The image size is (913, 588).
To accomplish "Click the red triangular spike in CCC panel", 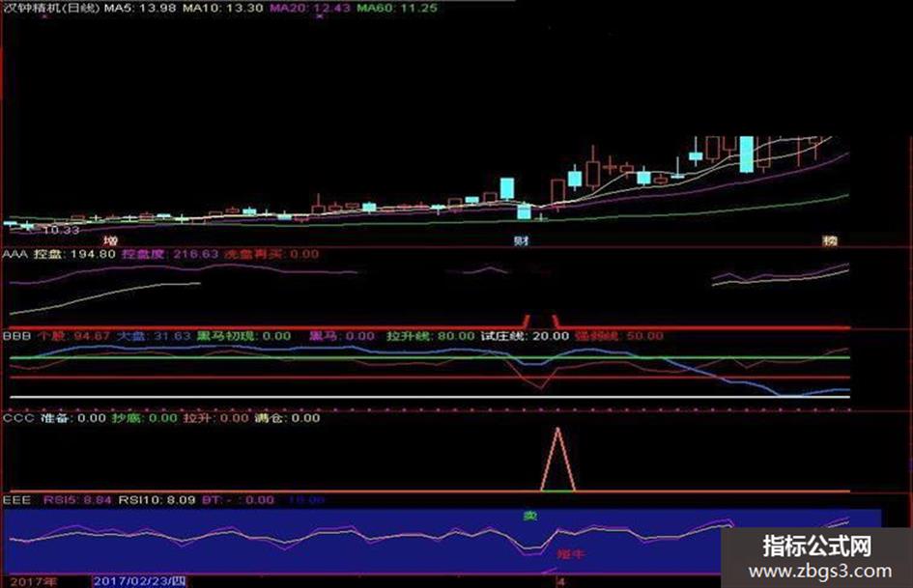I will [557, 460].
